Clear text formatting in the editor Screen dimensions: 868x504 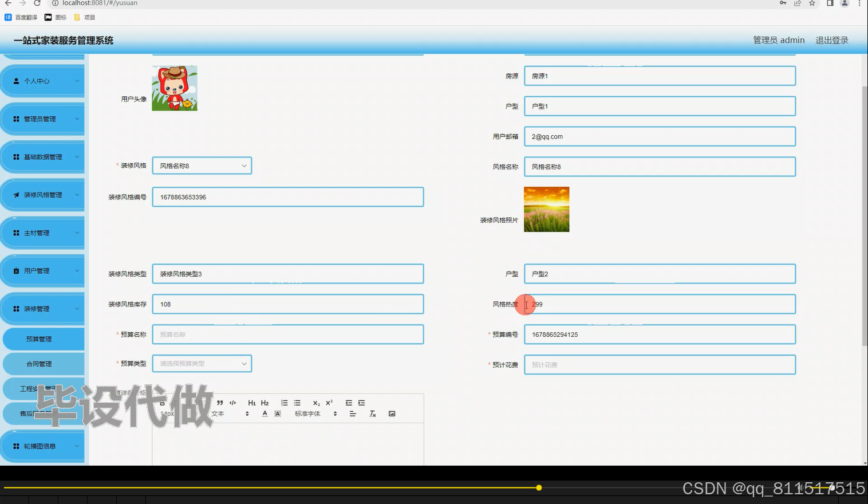coord(372,414)
